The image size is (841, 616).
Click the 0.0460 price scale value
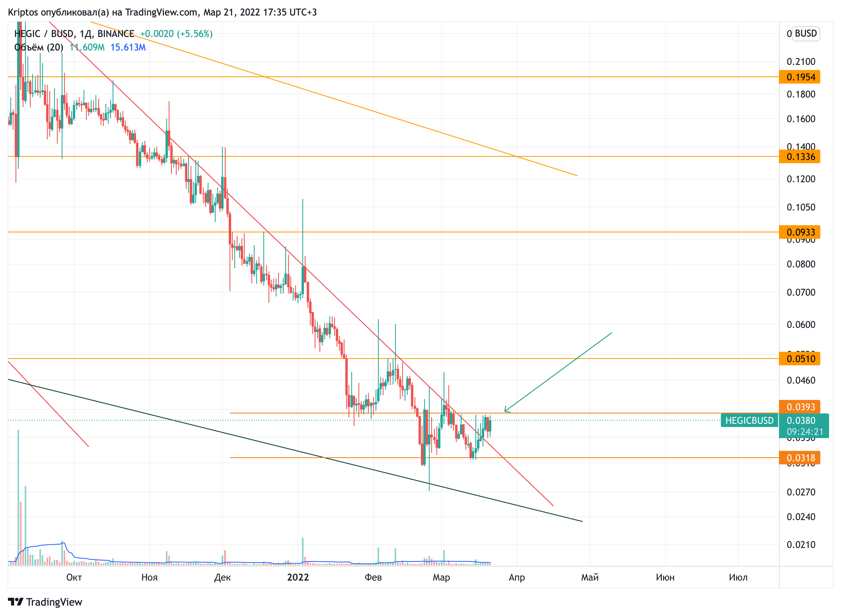click(x=801, y=380)
